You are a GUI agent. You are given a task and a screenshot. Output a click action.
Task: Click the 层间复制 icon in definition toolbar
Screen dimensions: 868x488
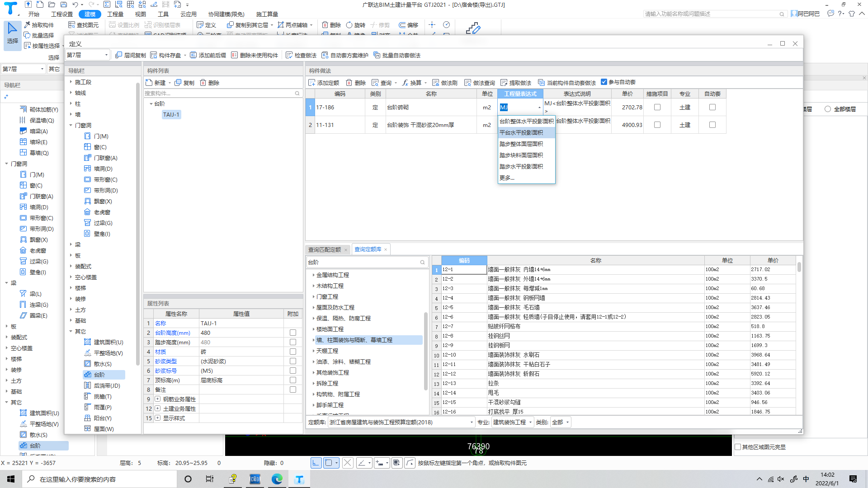tap(118, 55)
